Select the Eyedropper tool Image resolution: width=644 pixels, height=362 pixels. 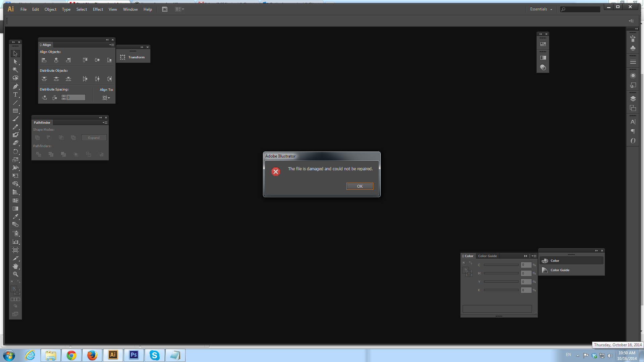[x=15, y=217]
